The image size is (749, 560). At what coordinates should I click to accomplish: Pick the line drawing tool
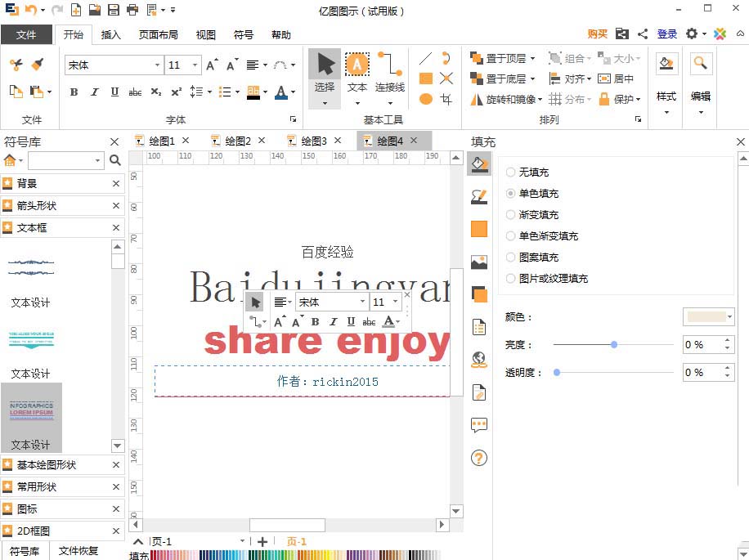tap(425, 58)
